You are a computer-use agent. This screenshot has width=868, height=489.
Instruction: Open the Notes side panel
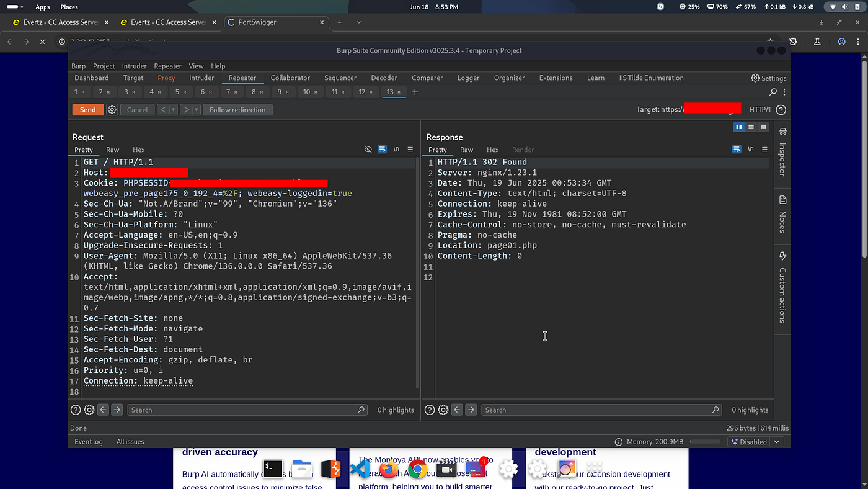[782, 213]
